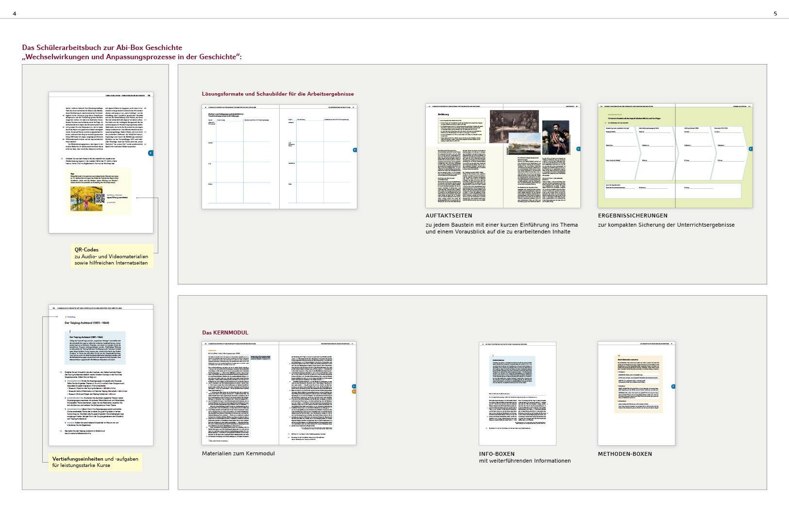Screen dimensions: 789x532
Task: Open the Info-Boxen page thumbnail
Action: click(517, 393)
